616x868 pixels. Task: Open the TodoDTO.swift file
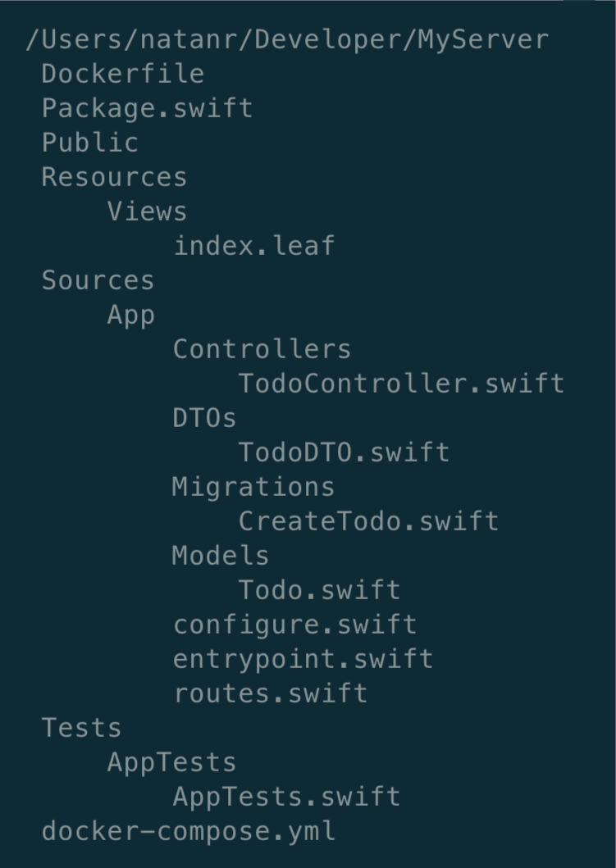coord(344,452)
